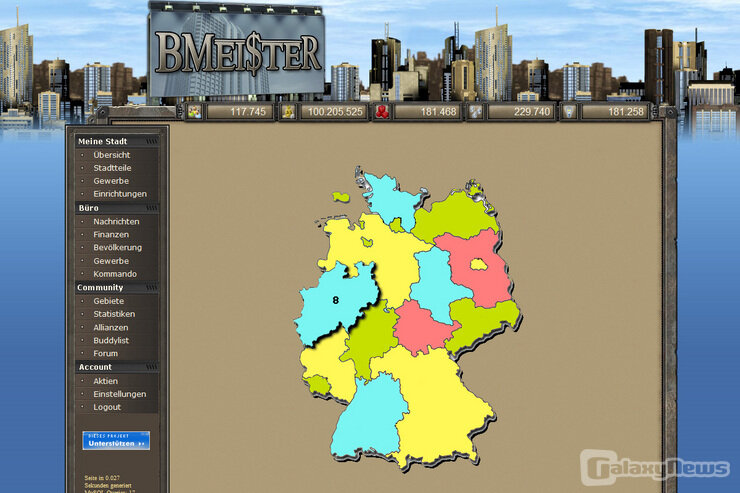Click the resource value 181.468
Image resolution: width=740 pixels, height=493 pixels.
[438, 112]
